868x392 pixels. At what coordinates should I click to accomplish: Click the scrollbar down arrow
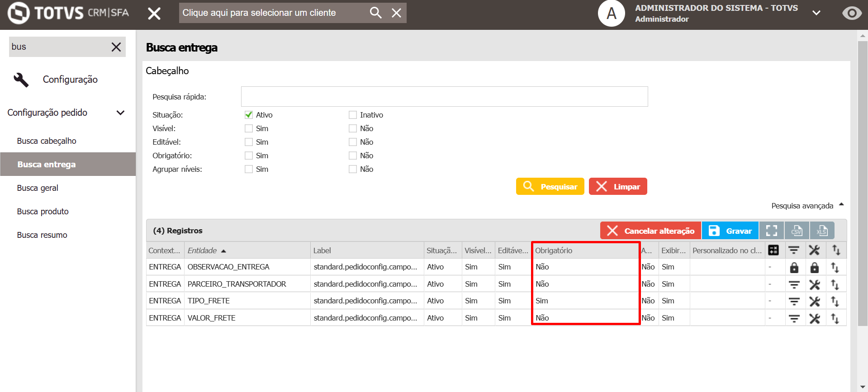[863, 387]
